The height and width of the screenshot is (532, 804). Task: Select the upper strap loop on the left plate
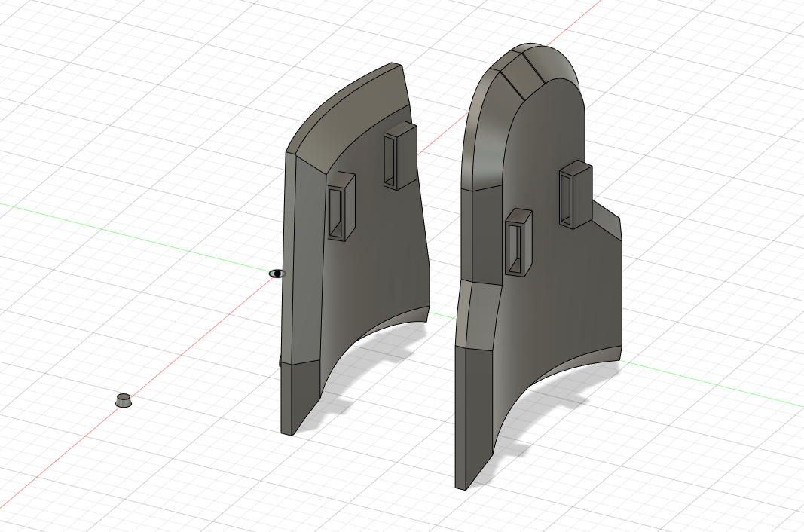[399, 155]
